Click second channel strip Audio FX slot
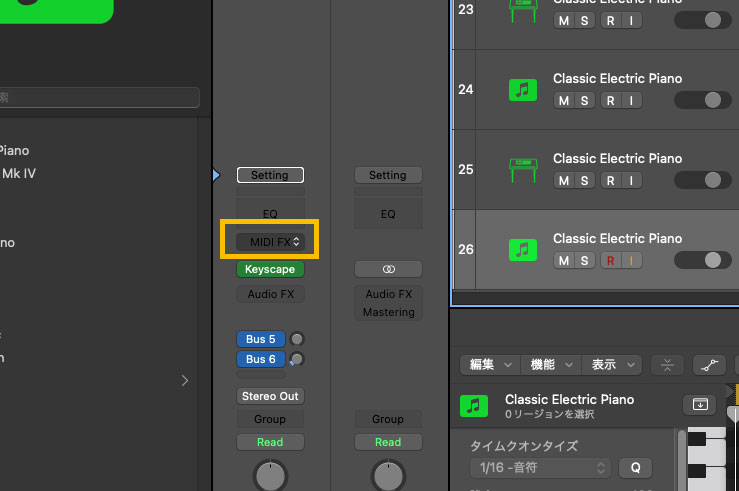This screenshot has width=739, height=491. 388,294
